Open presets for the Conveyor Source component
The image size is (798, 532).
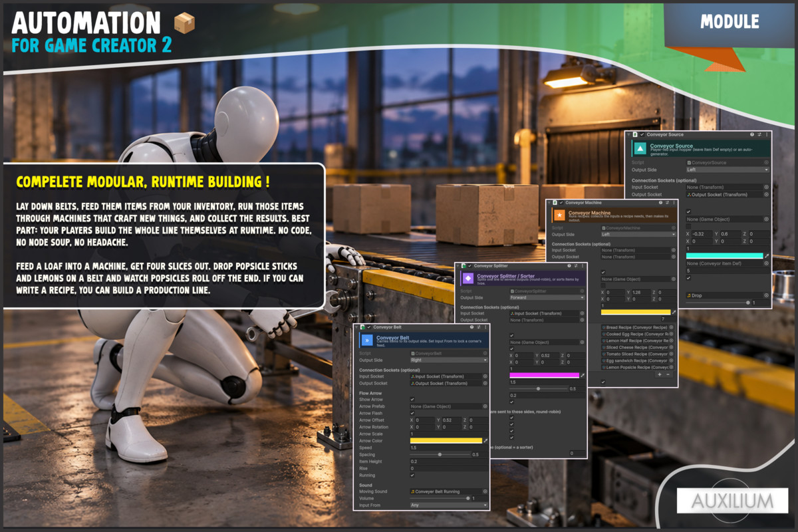point(759,134)
